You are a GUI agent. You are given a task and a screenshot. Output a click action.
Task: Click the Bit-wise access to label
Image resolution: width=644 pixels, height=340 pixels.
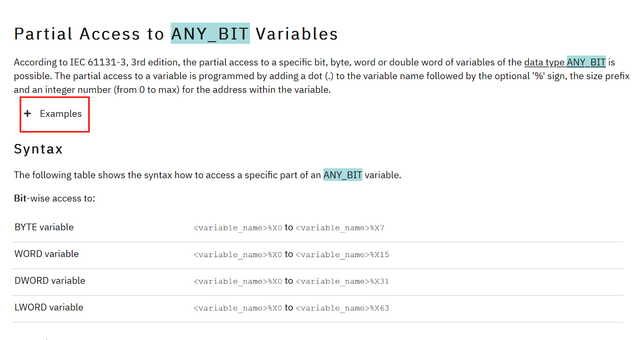(x=54, y=198)
